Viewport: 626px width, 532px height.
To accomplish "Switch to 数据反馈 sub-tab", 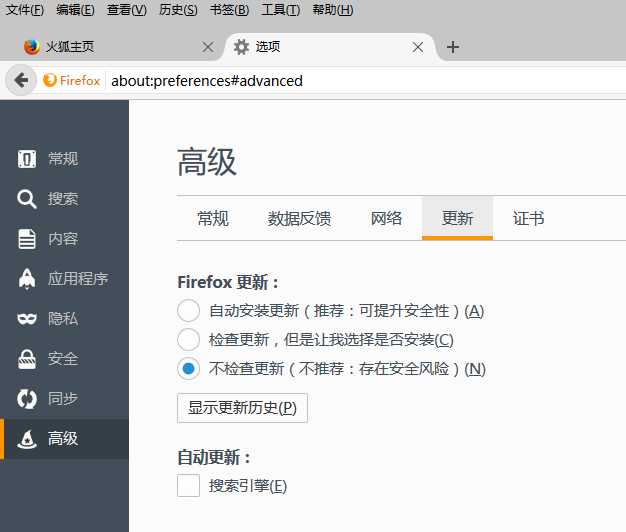I will (x=299, y=219).
